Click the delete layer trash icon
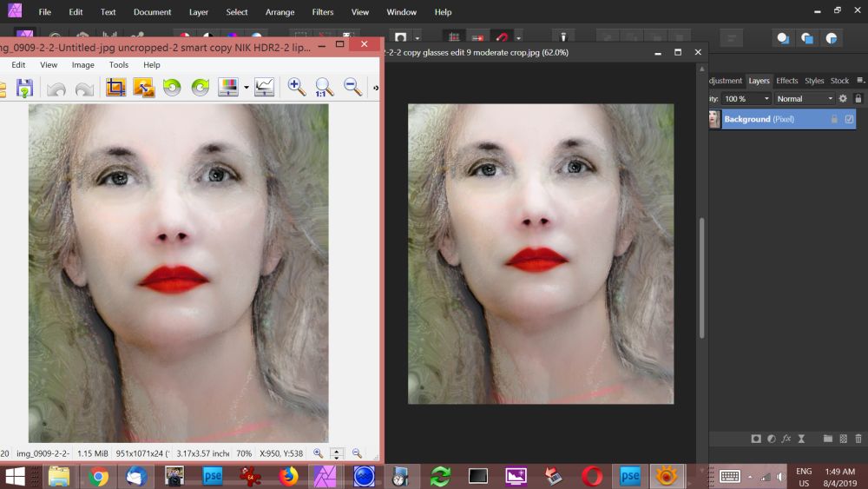 click(x=858, y=439)
